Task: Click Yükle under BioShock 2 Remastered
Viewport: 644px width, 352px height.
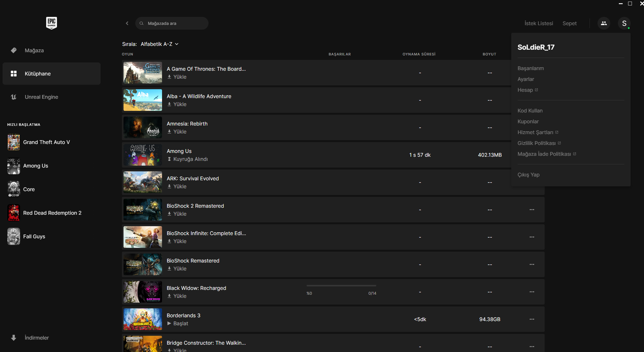Action: point(177,214)
